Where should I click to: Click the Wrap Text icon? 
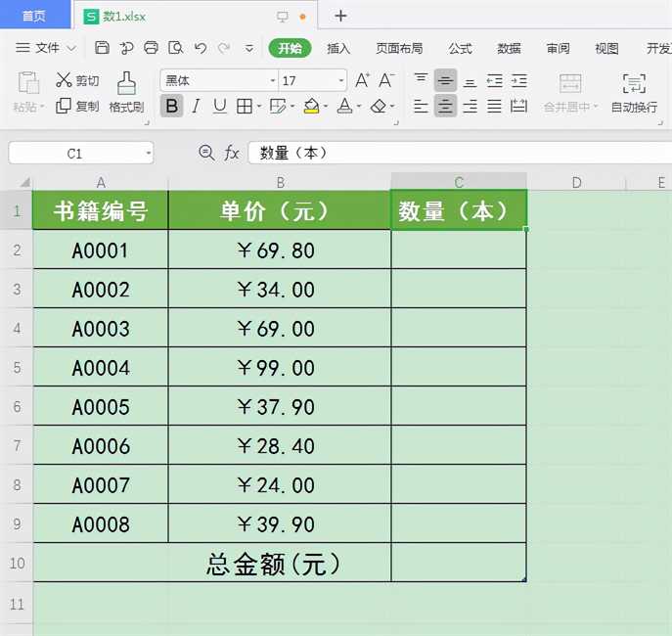(634, 92)
